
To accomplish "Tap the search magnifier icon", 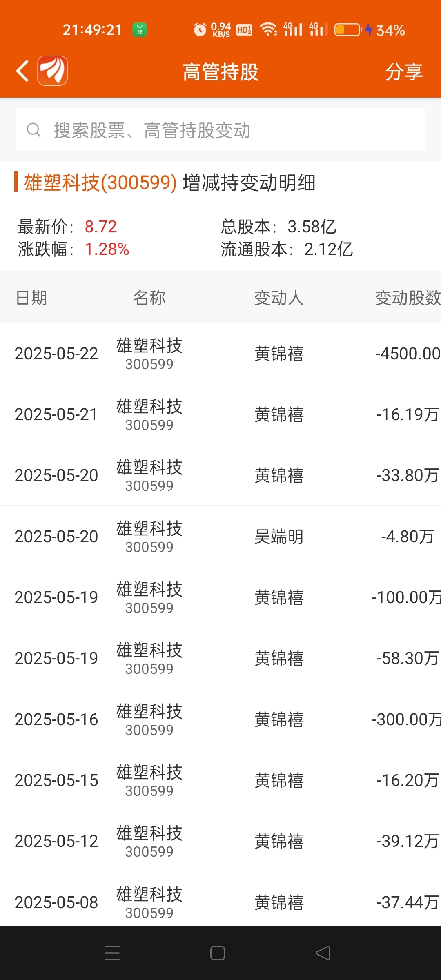I will pos(34,130).
